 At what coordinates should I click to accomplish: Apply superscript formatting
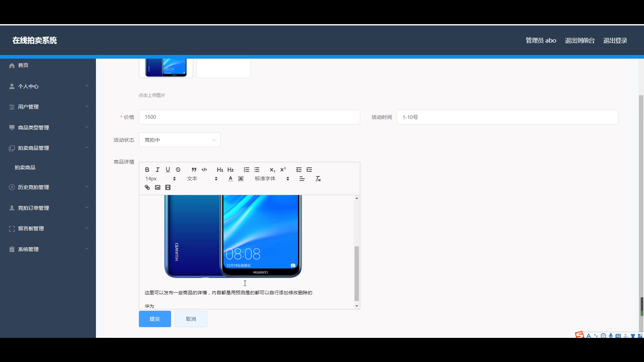tap(283, 170)
